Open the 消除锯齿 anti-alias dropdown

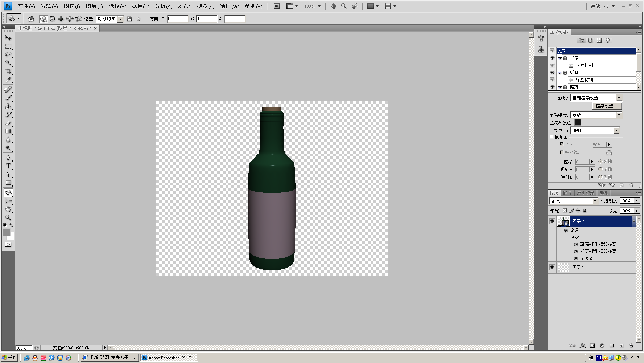coord(596,115)
